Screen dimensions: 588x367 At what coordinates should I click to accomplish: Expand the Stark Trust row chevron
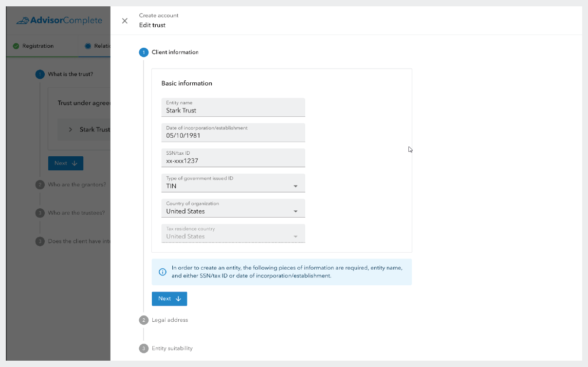point(70,130)
